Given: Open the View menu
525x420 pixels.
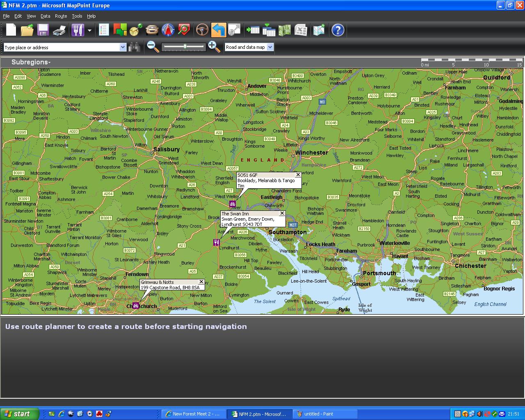Looking at the screenshot, I should click(x=31, y=16).
